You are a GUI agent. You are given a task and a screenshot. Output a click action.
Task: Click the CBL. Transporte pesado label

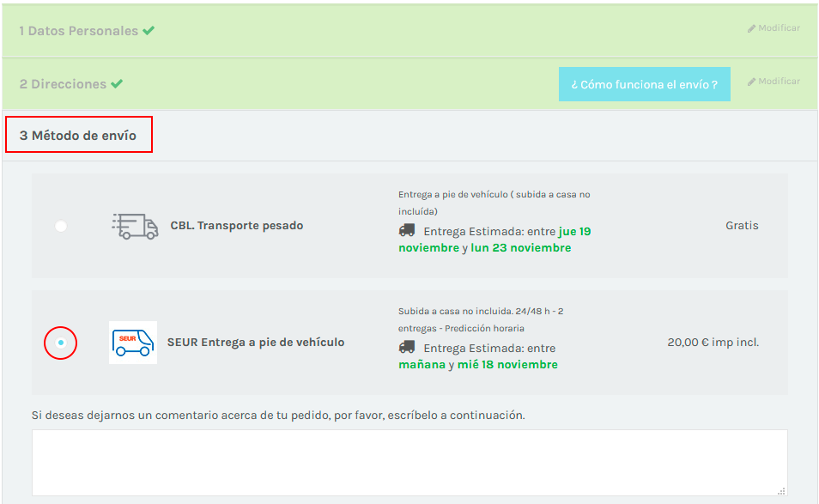pos(236,226)
